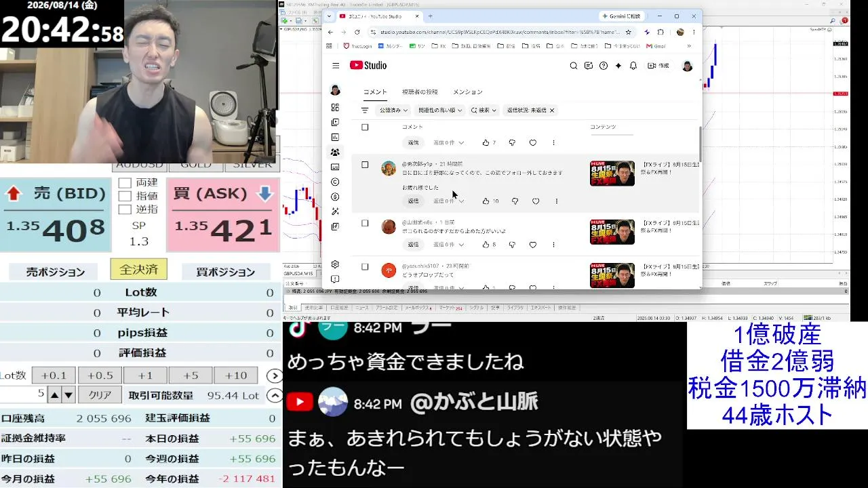Open the Analytics icon in Studio sidebar
The image size is (868, 488).
tap(335, 138)
